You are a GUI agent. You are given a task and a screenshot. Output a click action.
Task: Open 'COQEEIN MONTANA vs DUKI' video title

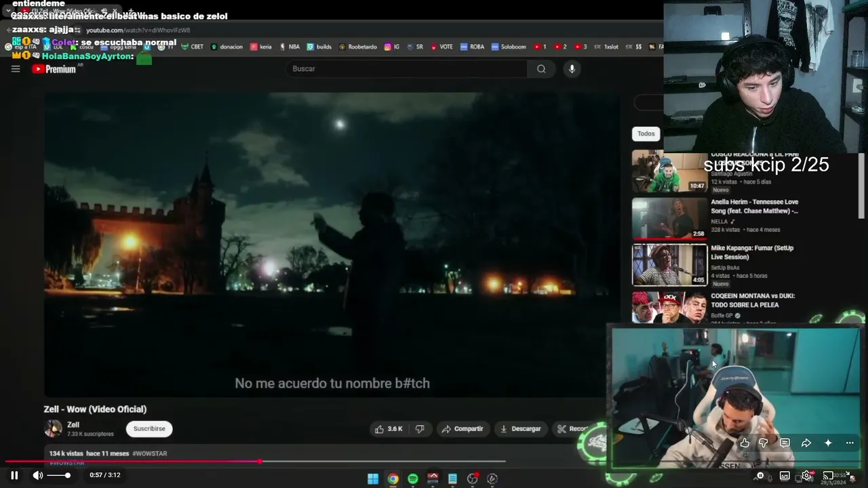point(753,300)
